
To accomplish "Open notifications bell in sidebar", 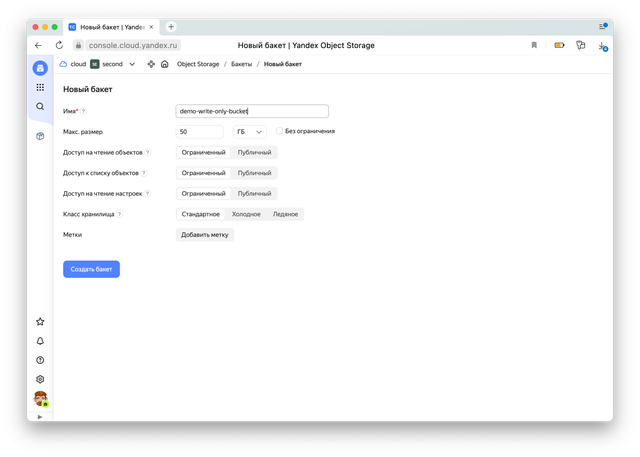I will 40,341.
